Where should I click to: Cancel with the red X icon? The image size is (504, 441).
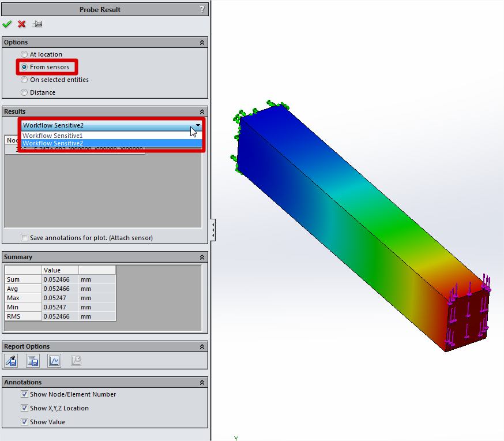click(x=22, y=24)
